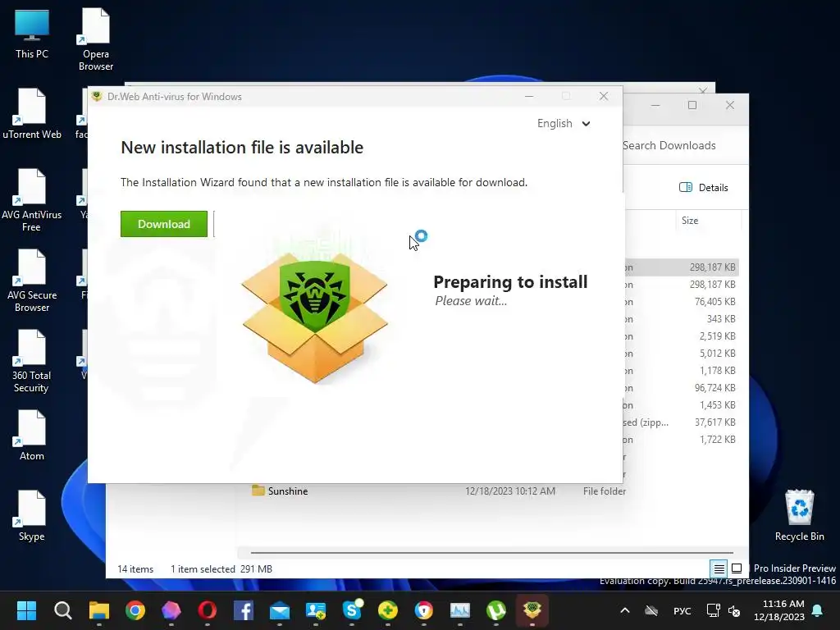Image resolution: width=840 pixels, height=630 pixels.
Task: Sort by the Size column header
Action: pyautogui.click(x=690, y=220)
